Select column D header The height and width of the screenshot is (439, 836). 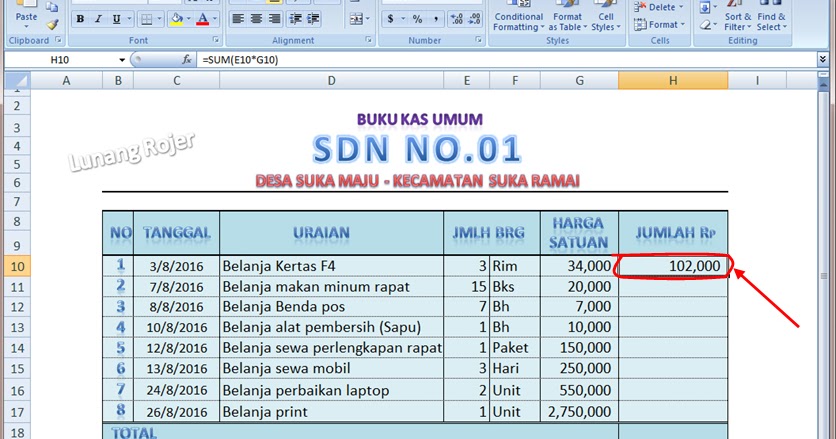pos(331,81)
